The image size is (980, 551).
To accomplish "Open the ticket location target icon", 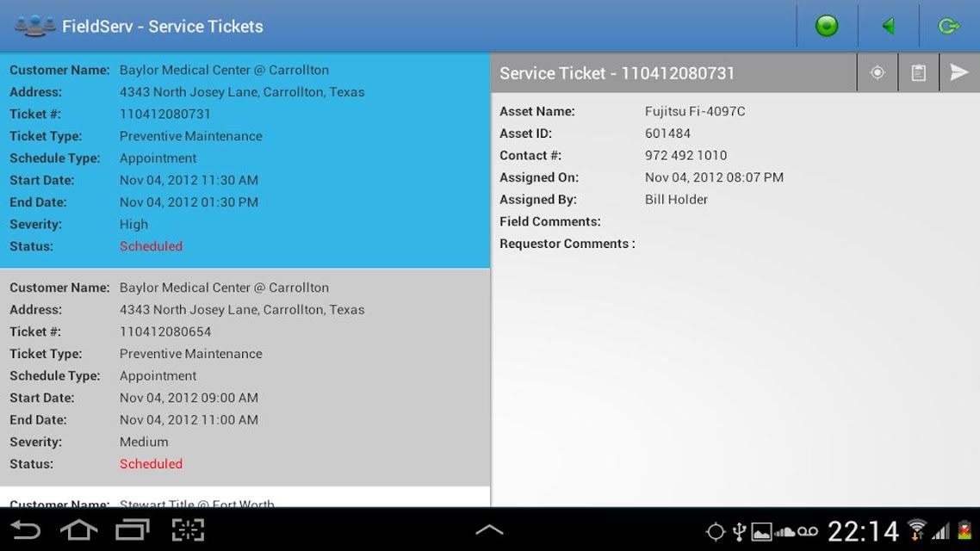I will 878,73.
